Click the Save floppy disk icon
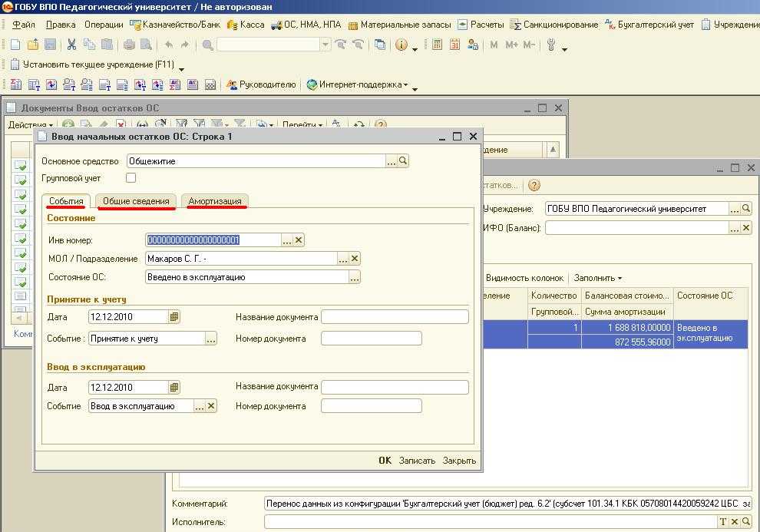 click(x=50, y=45)
